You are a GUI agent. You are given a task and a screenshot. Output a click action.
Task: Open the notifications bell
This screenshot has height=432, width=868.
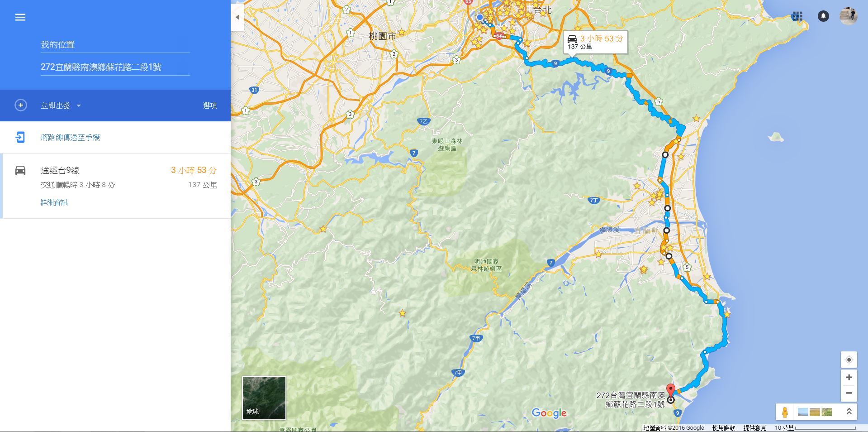[x=823, y=16]
